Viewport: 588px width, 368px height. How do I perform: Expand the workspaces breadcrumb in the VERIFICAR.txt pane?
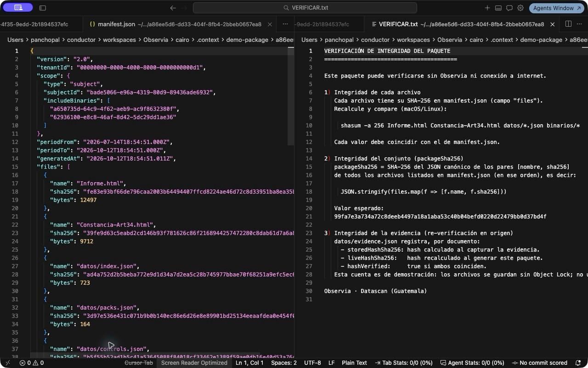click(x=413, y=40)
